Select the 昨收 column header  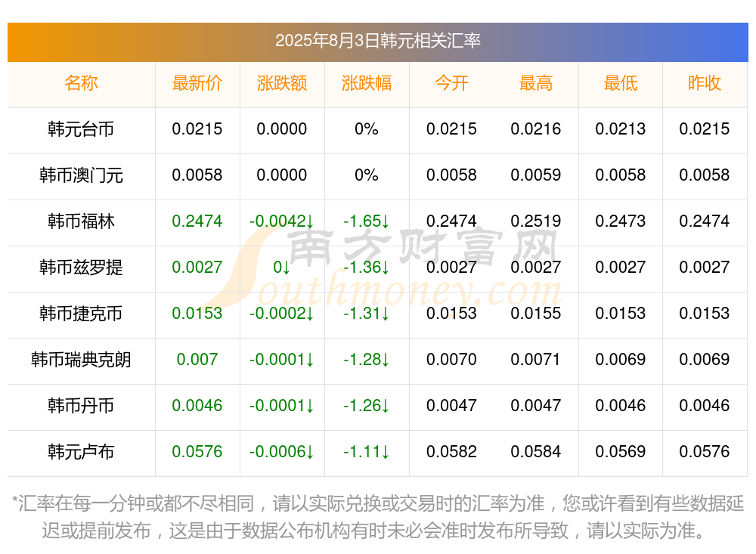coord(705,83)
